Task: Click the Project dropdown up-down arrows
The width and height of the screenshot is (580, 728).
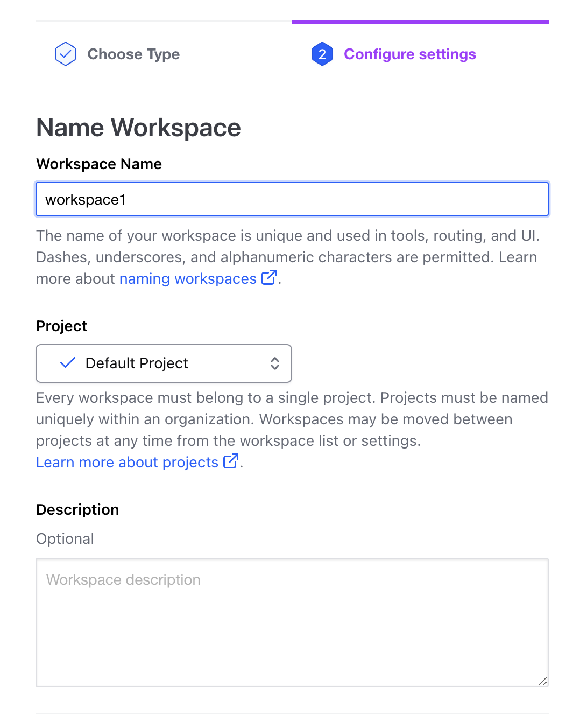Action: tap(275, 363)
